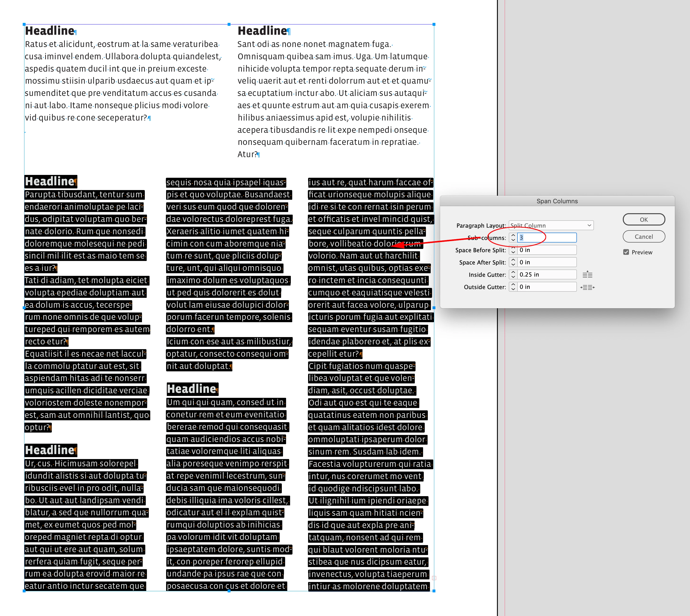
Task: Click the Outside Gutter spacing icon
Action: point(587,287)
